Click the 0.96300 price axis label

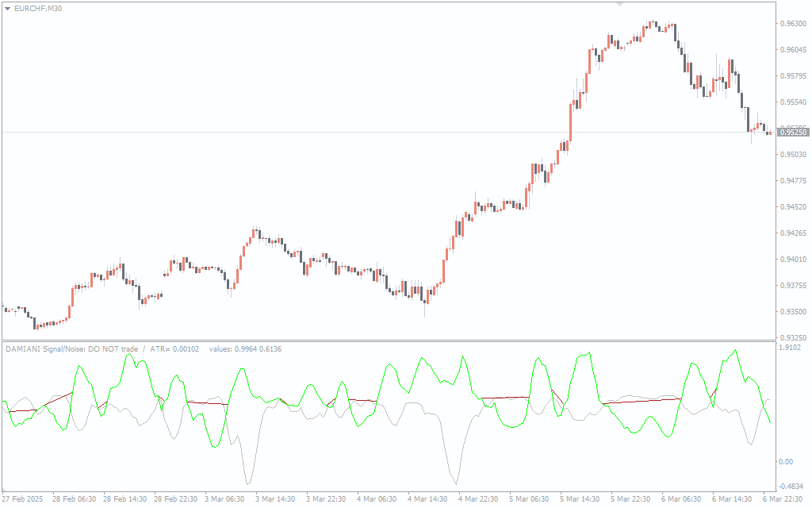(792, 24)
